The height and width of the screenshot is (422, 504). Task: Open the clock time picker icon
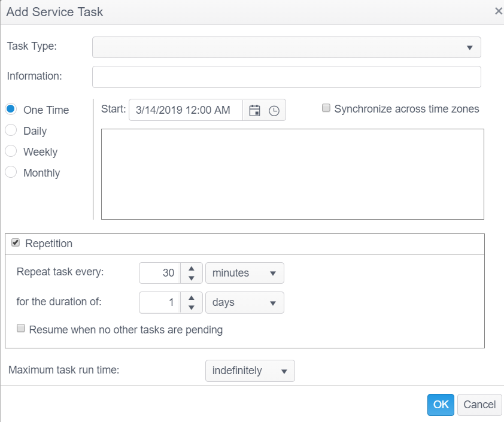click(x=274, y=111)
